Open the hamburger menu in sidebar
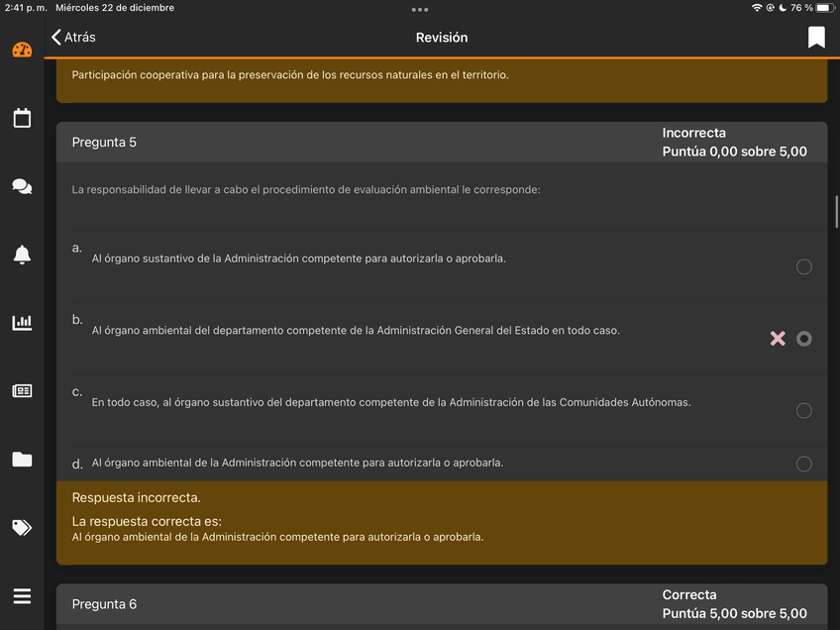 (22, 595)
